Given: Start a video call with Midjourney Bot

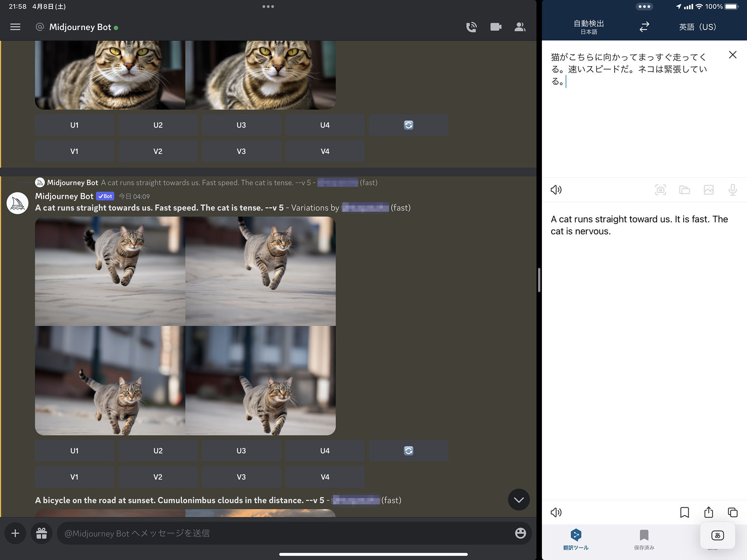Looking at the screenshot, I should click(x=496, y=26).
